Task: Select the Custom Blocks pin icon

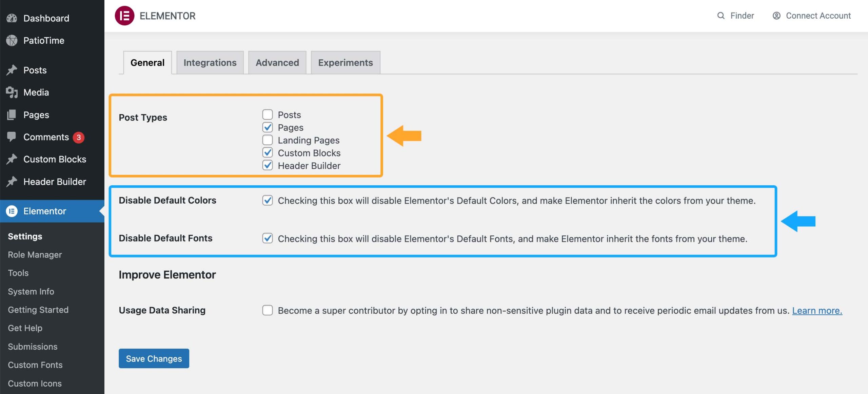Action: click(11, 159)
